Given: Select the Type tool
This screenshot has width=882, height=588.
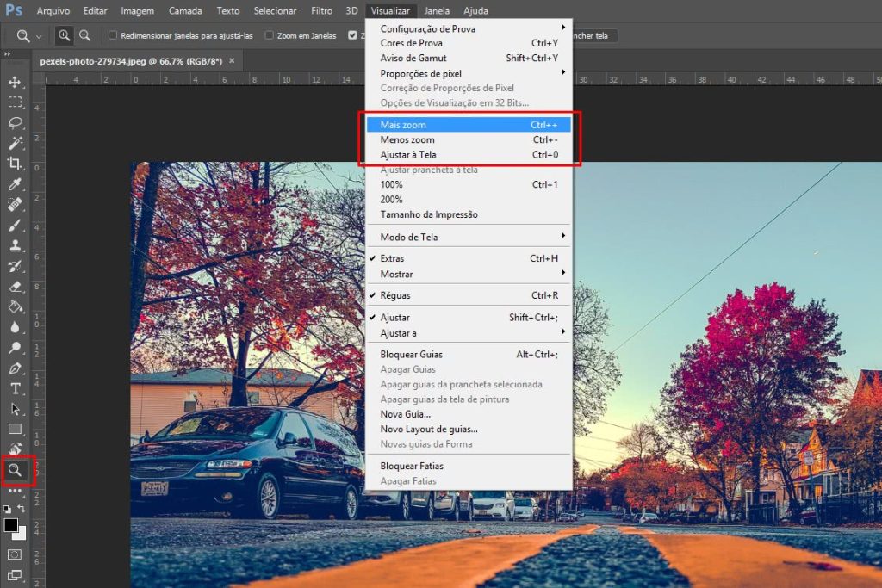Looking at the screenshot, I should tap(16, 389).
